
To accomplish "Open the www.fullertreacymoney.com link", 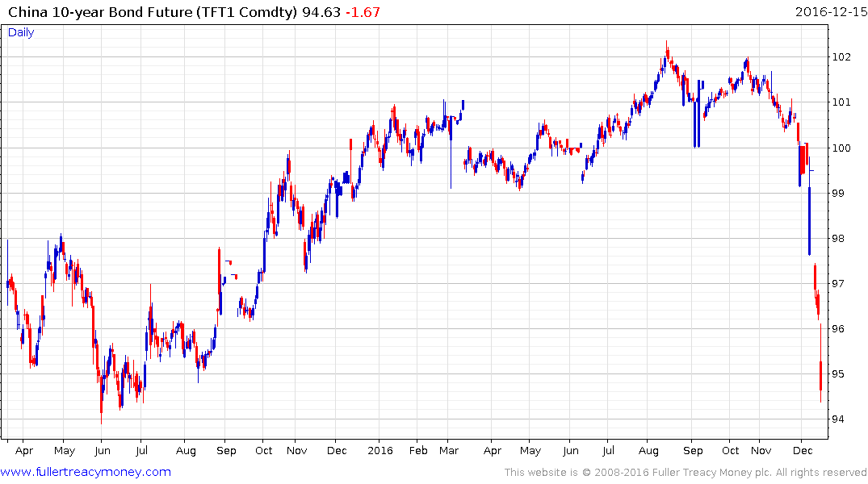I will tap(86, 472).
